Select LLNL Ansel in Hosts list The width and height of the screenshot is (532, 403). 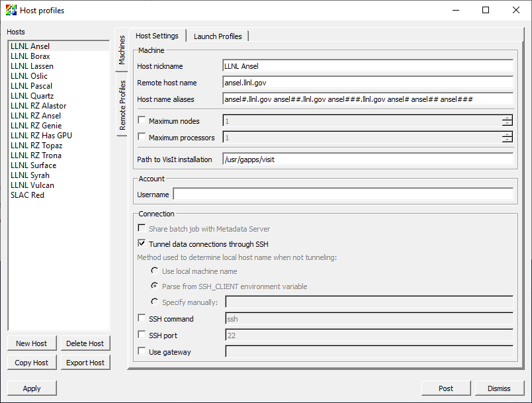click(59, 46)
